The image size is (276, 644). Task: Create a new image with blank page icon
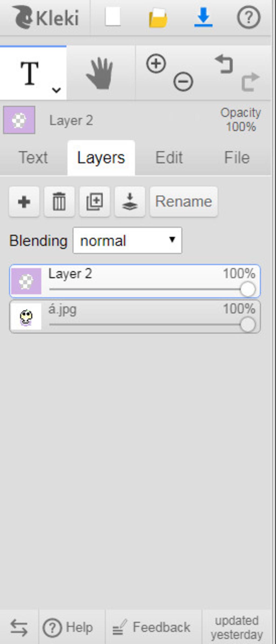click(x=113, y=17)
